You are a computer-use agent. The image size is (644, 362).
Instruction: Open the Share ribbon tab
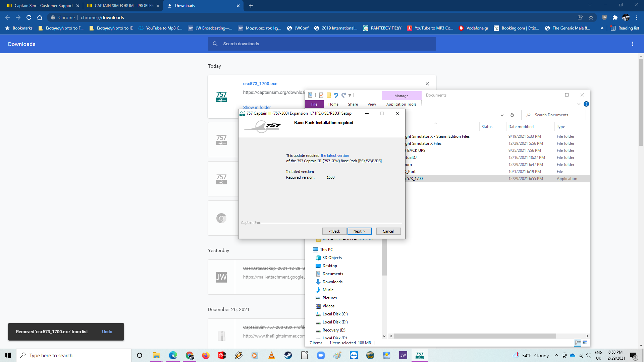pos(353,104)
